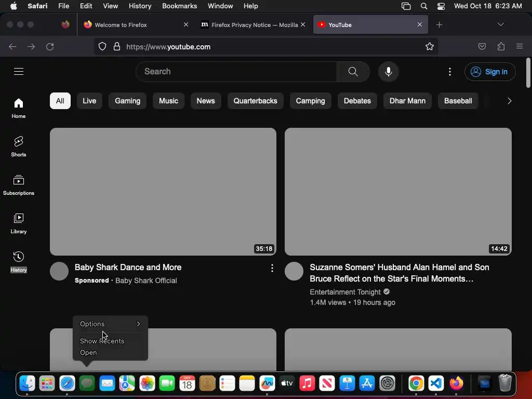The height and width of the screenshot is (399, 532).
Task: Filter by Quarterbacks chip
Action: [x=255, y=101]
